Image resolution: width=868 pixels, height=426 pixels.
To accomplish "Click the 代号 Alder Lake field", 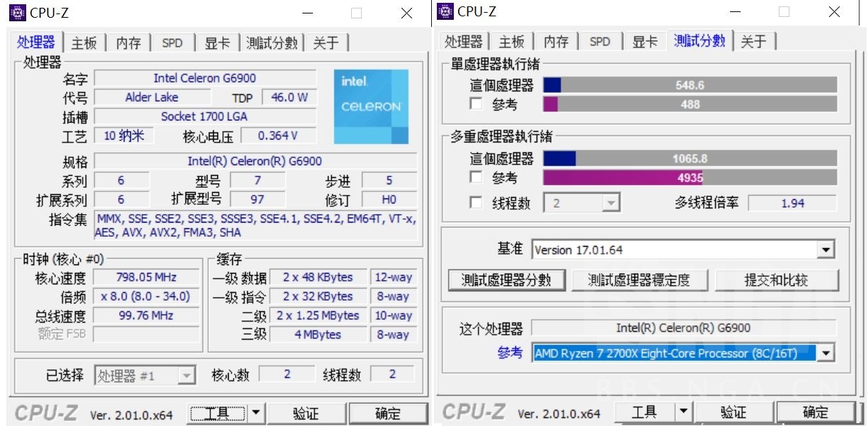I will 152,97.
